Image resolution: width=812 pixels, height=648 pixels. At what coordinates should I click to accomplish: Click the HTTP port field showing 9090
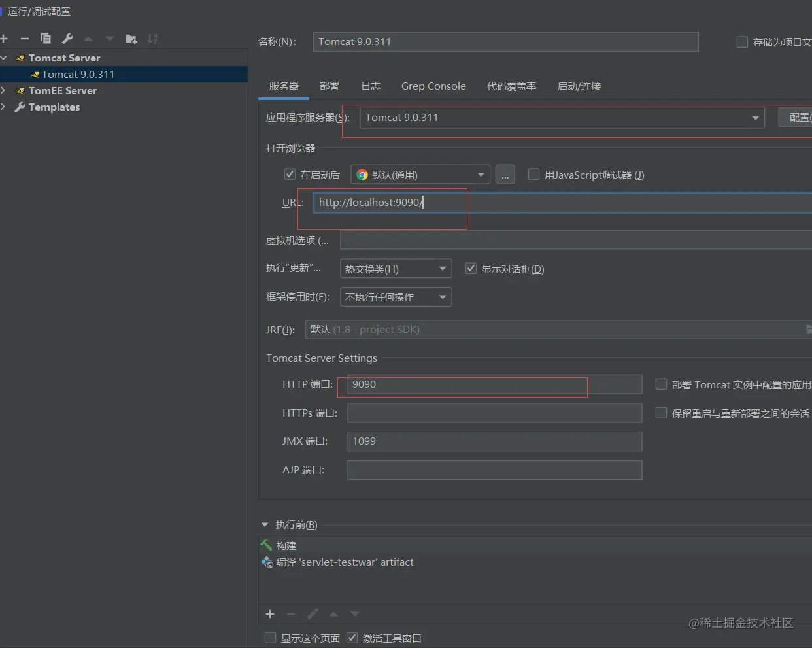pyautogui.click(x=495, y=384)
